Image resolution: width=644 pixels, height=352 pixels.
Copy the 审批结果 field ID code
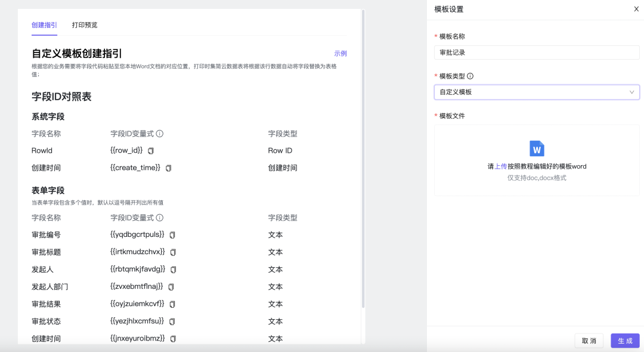pyautogui.click(x=172, y=304)
